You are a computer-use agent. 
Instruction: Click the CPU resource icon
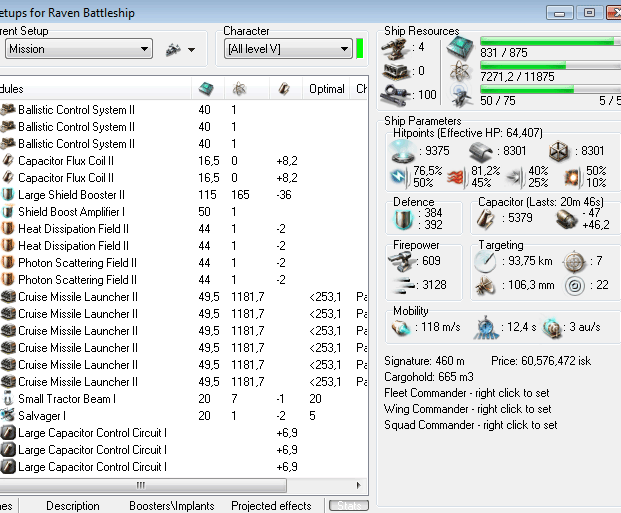[x=460, y=47]
